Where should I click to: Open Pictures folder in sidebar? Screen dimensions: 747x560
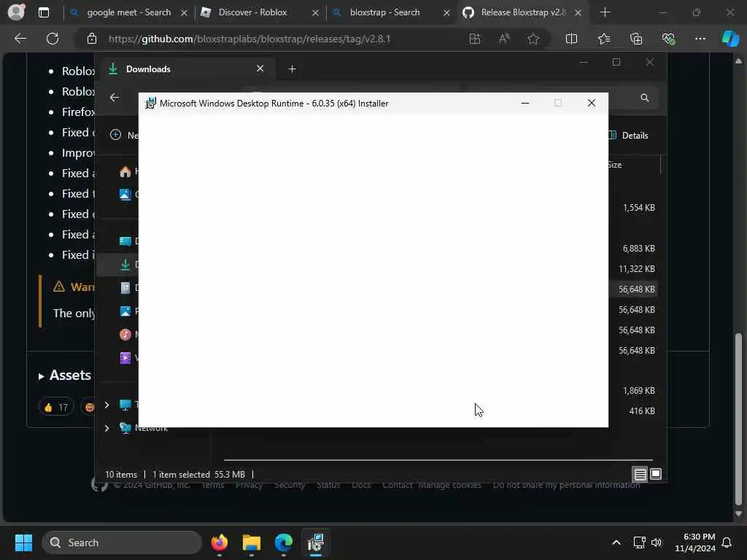click(125, 311)
